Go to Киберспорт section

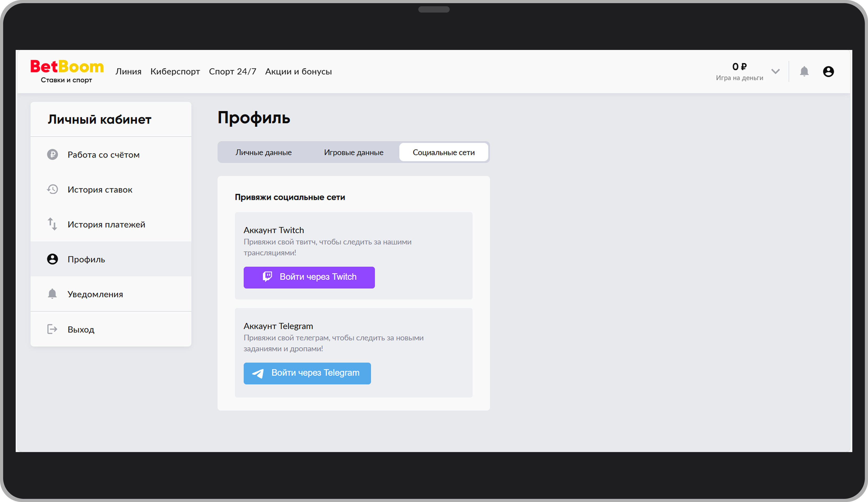pos(175,71)
